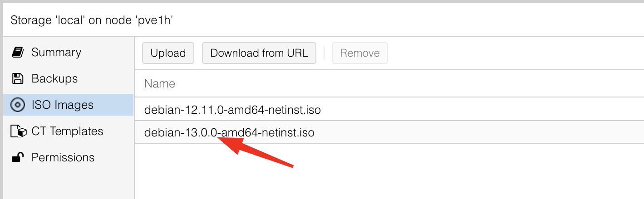
Task: Click the greyed-out Remove button
Action: point(359,53)
